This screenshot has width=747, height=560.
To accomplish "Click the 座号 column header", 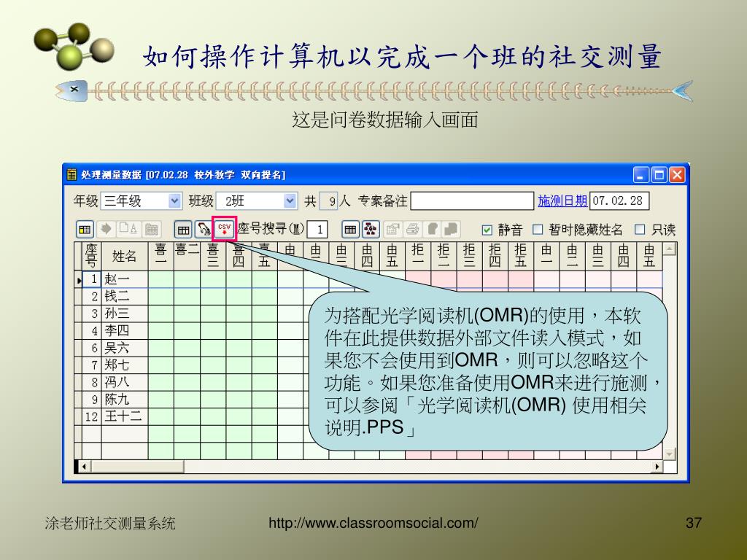I will (x=91, y=256).
